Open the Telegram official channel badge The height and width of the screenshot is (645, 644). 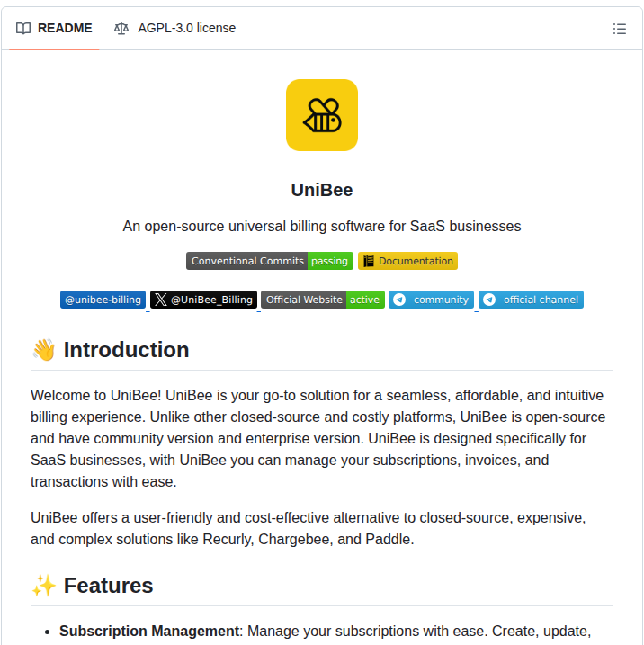point(531,300)
